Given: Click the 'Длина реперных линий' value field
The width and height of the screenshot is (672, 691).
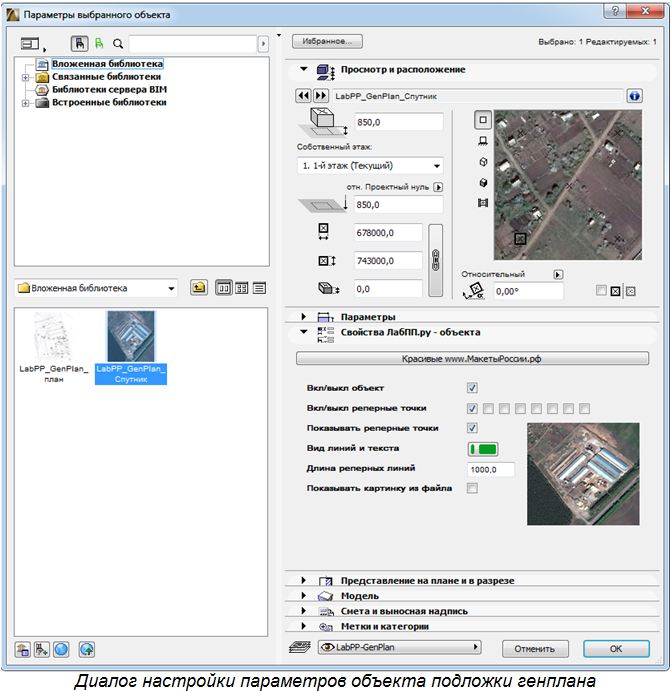Looking at the screenshot, I should 490,469.
